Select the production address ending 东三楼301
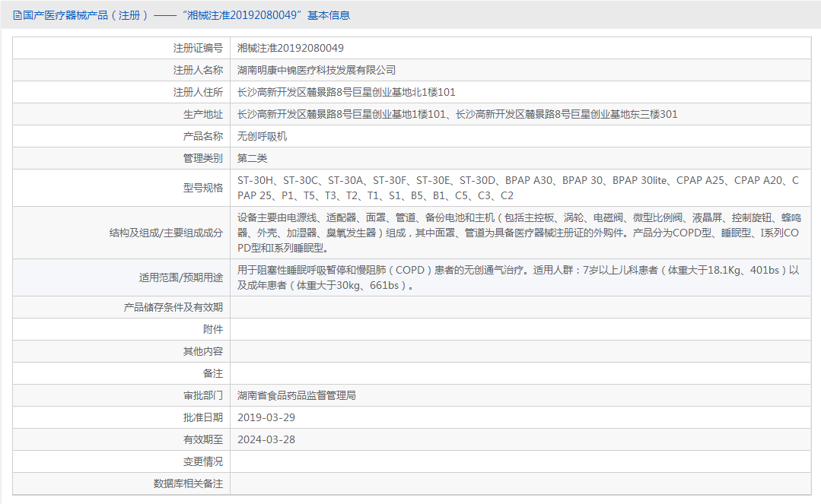 [x=457, y=114]
